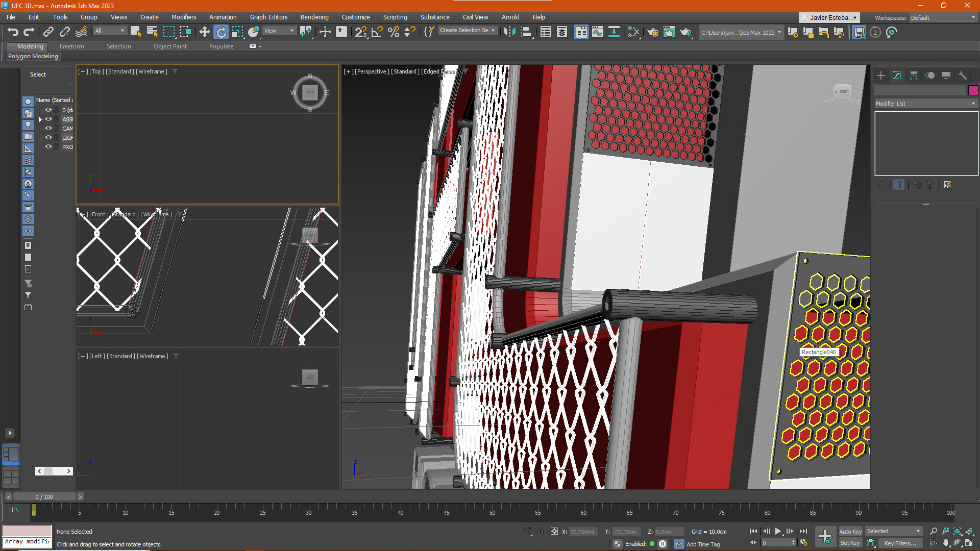The width and height of the screenshot is (980, 551).
Task: Toggle visibility of the PRO layer
Action: pos(48,146)
